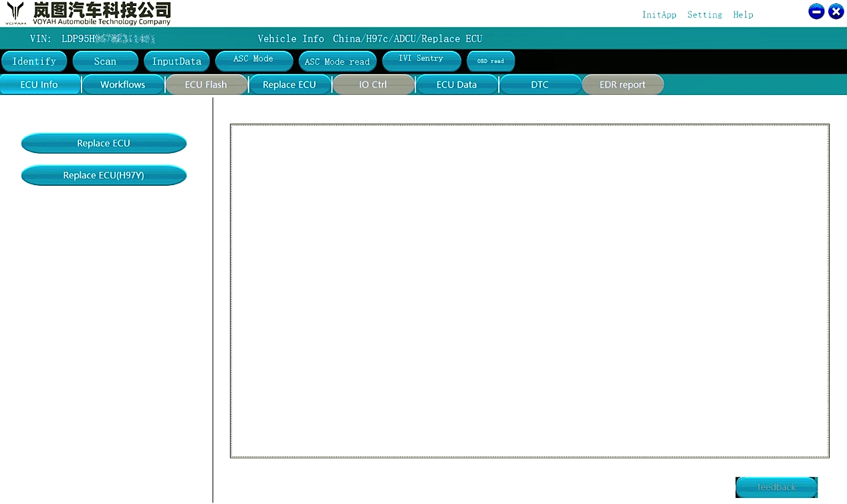Switch to the ECU Data tab
The image size is (847, 504).
tap(457, 85)
